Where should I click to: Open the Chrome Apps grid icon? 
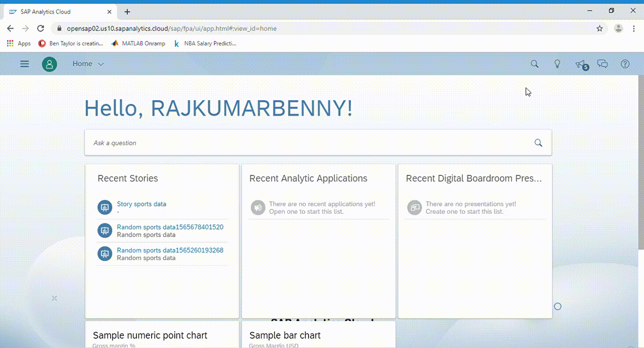[10, 43]
